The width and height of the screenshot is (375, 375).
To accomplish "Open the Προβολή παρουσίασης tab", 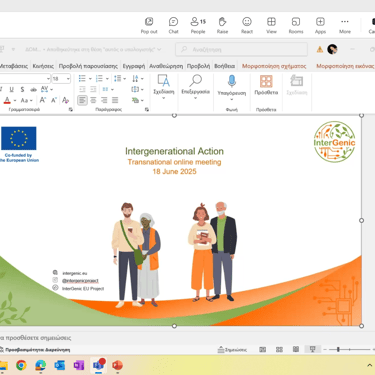I will pos(88,66).
